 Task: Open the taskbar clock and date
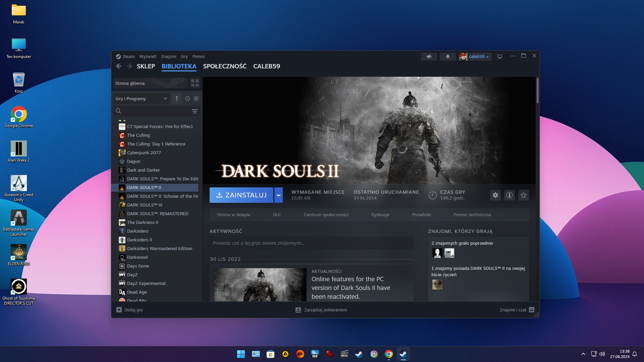point(620,354)
